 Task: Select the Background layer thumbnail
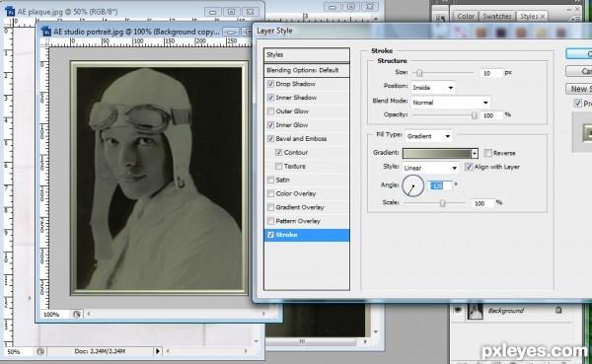pyautogui.click(x=475, y=312)
